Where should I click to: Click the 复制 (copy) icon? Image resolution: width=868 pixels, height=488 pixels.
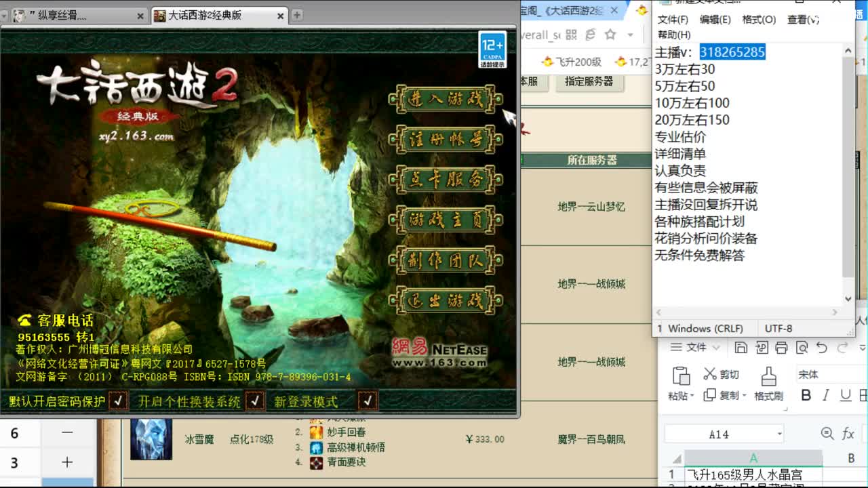click(x=710, y=395)
